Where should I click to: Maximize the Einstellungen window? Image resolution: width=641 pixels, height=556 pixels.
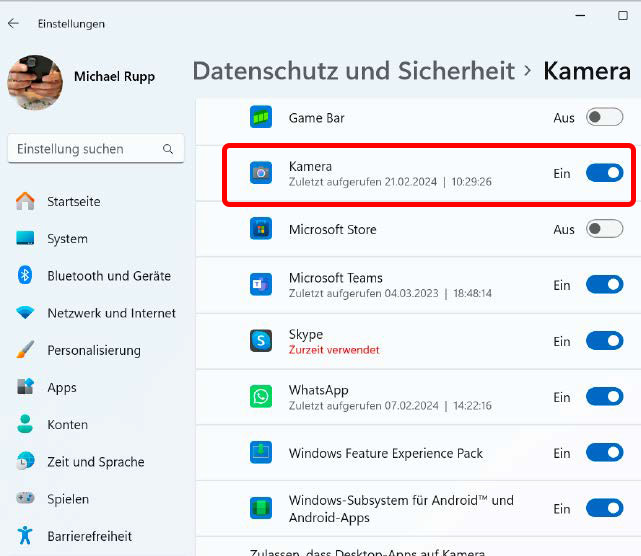pos(623,16)
